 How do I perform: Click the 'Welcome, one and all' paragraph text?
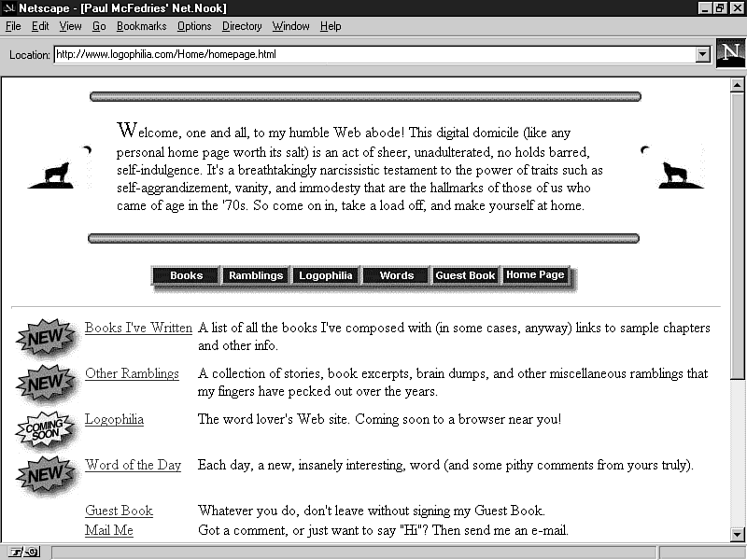click(x=359, y=167)
